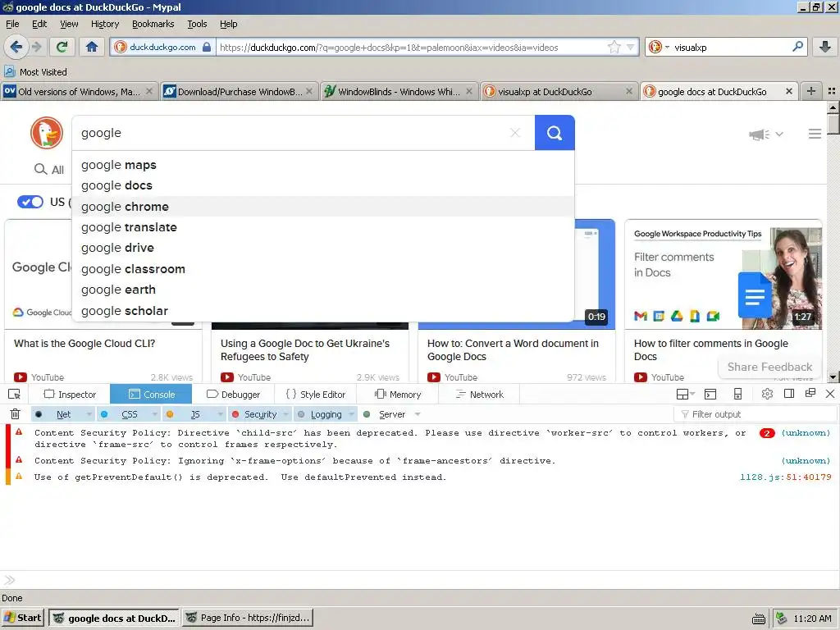
Task: Click the Windows Start button
Action: point(23,618)
